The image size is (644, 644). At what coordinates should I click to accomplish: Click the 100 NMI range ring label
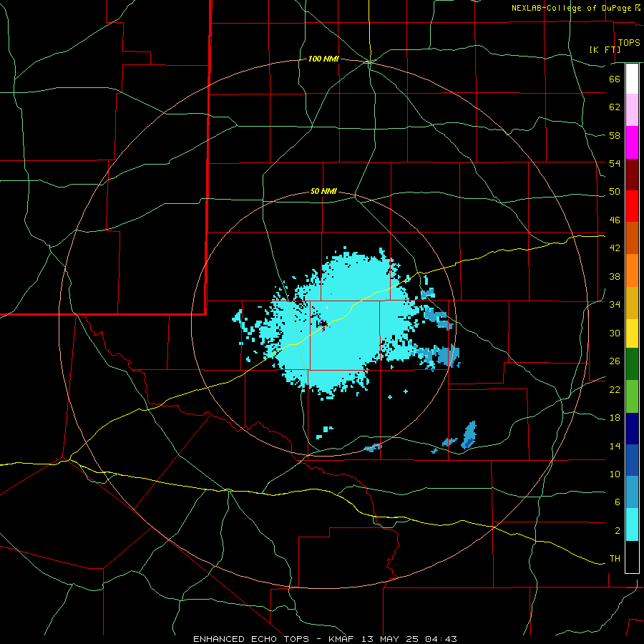point(323,59)
